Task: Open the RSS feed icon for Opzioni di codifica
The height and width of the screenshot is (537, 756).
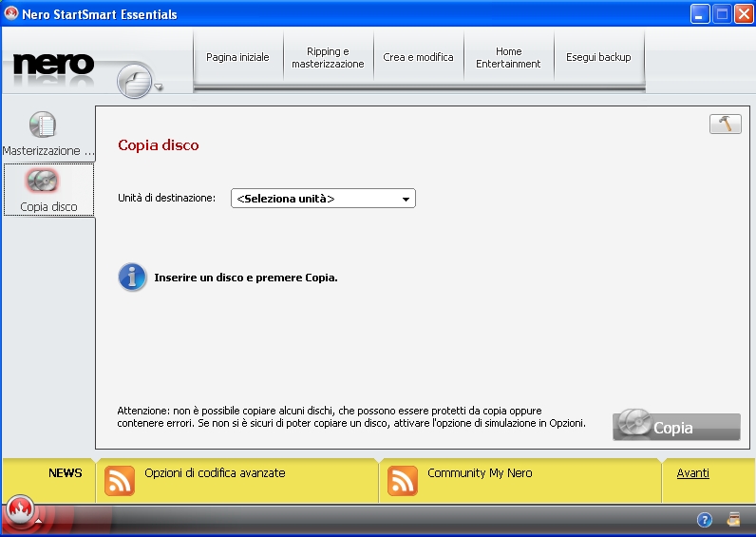Action: tap(120, 481)
